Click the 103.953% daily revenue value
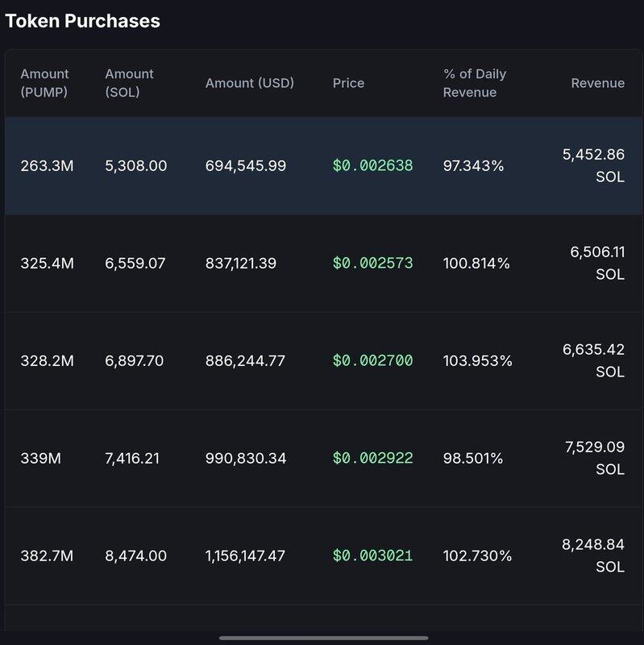The image size is (644, 645). 477,361
